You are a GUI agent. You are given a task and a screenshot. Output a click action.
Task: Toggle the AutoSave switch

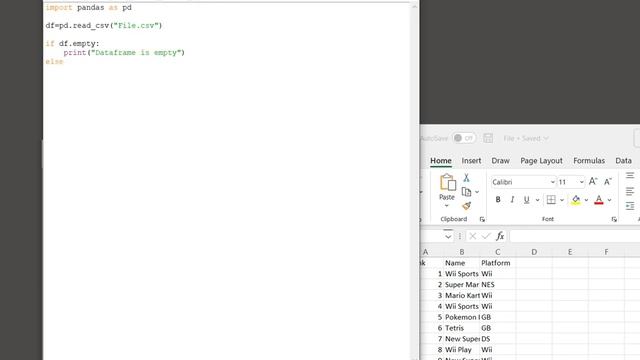[x=464, y=138]
